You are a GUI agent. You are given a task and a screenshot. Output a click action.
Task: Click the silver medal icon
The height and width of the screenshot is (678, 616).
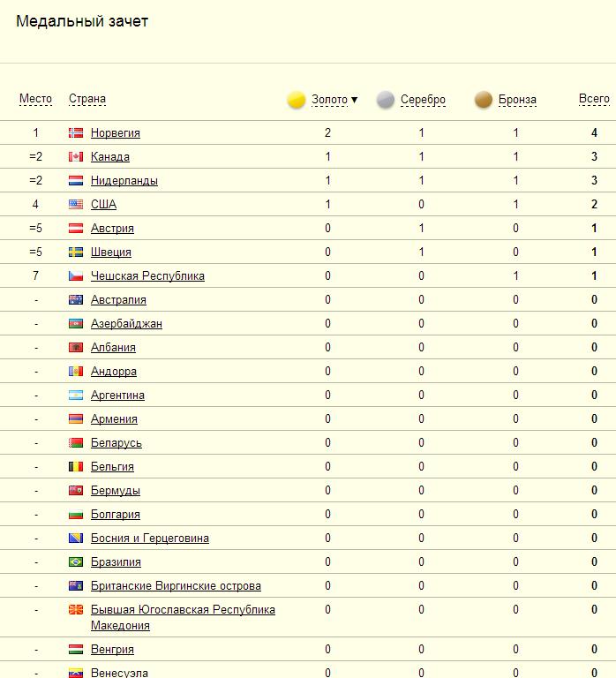pos(386,100)
